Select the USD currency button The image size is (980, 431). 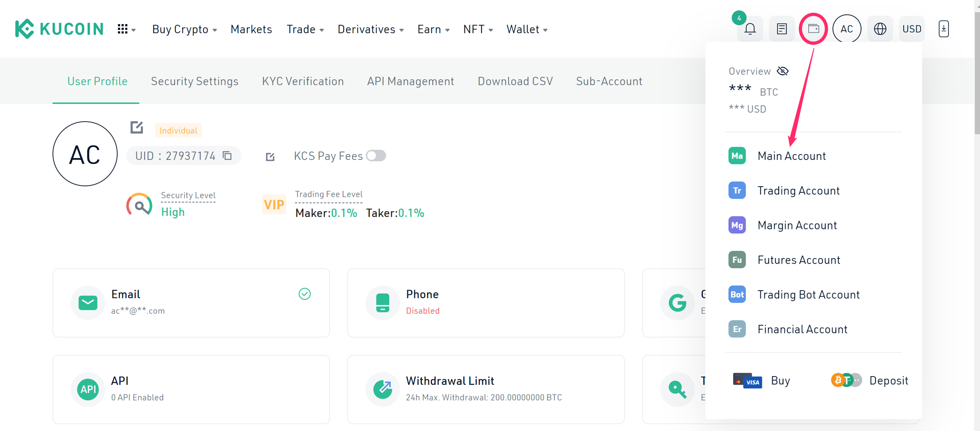tap(912, 29)
